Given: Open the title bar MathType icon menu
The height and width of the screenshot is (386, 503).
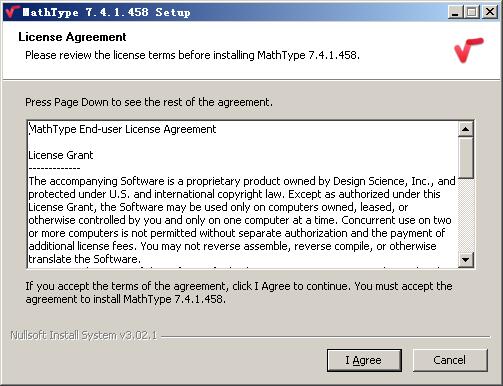Looking at the screenshot, I should (12, 12).
